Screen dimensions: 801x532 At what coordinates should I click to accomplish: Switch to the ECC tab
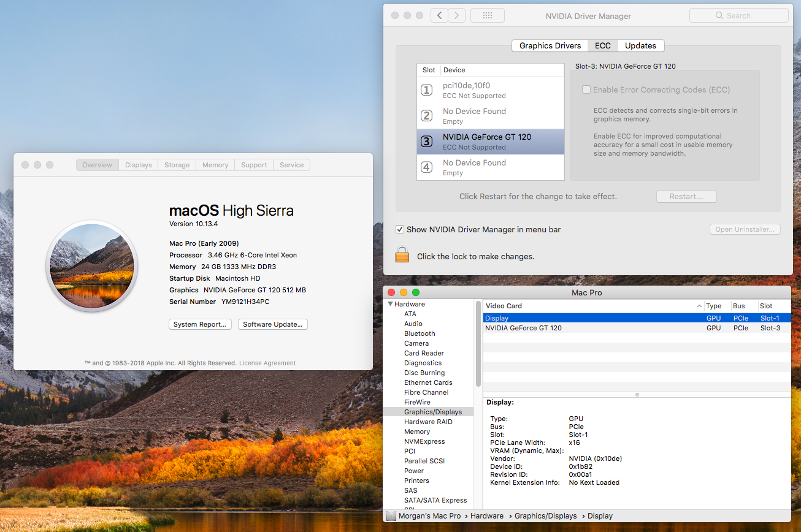603,45
